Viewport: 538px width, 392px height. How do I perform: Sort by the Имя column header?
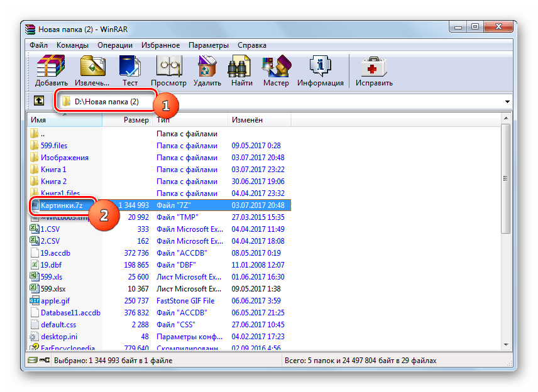click(65, 120)
